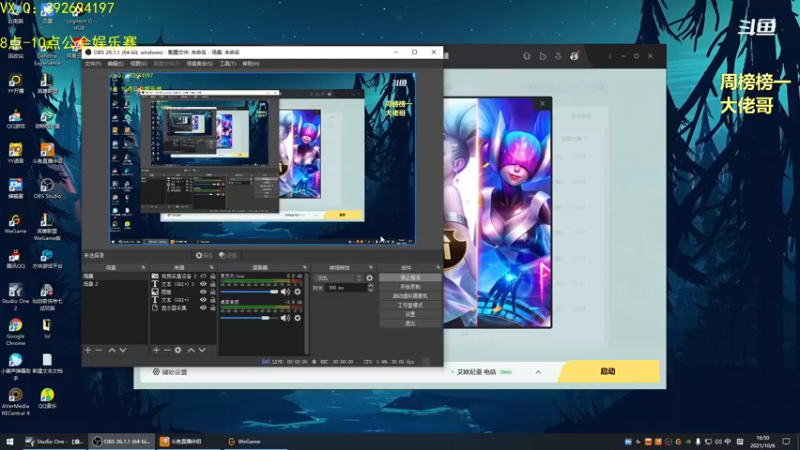800x450 pixels.
Task: Open Studio One 2 desktop shortcut
Action: click(x=15, y=297)
